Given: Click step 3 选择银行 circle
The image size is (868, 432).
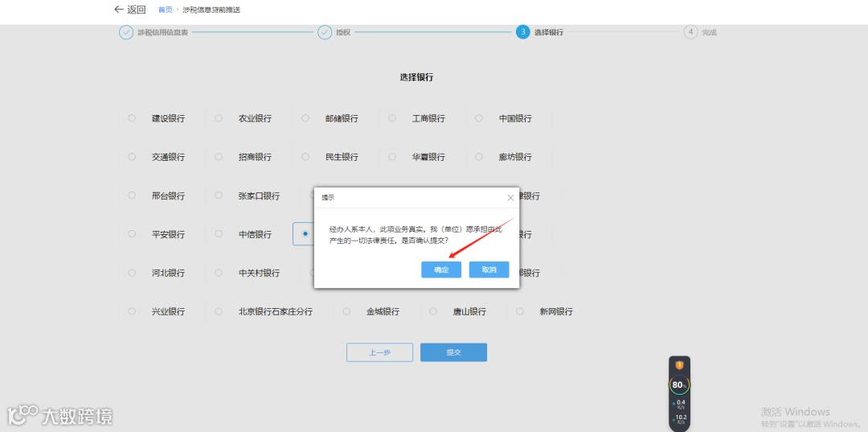Looking at the screenshot, I should coord(522,32).
